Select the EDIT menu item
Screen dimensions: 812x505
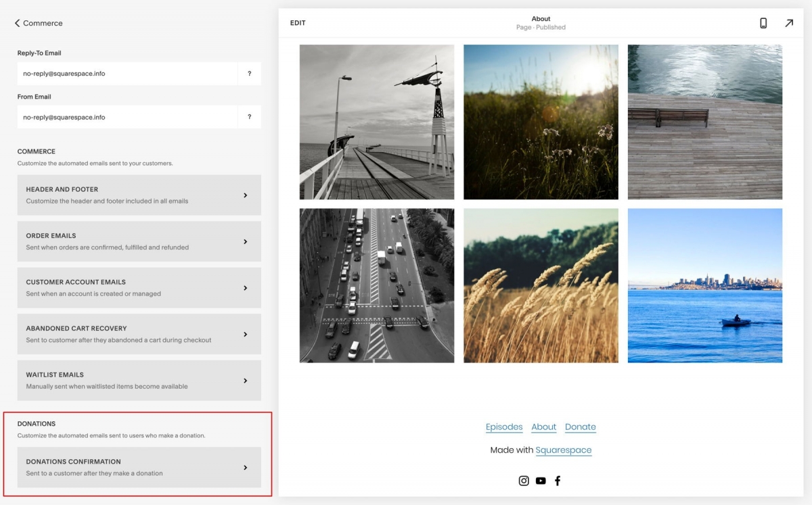298,22
